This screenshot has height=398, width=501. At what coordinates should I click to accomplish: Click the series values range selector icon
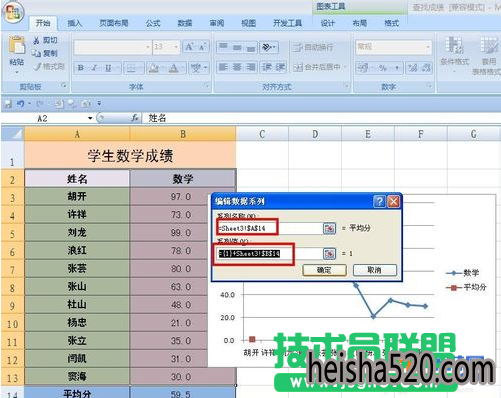pyautogui.click(x=329, y=254)
